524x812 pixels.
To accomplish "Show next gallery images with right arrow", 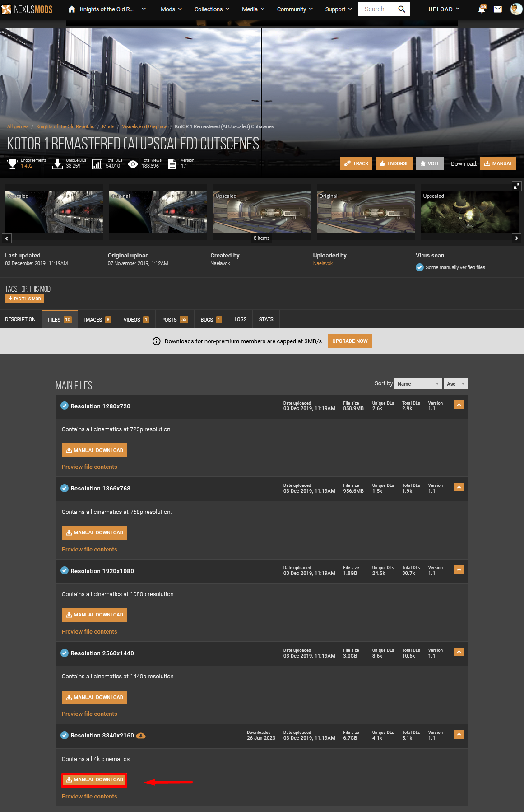I will pyautogui.click(x=517, y=238).
